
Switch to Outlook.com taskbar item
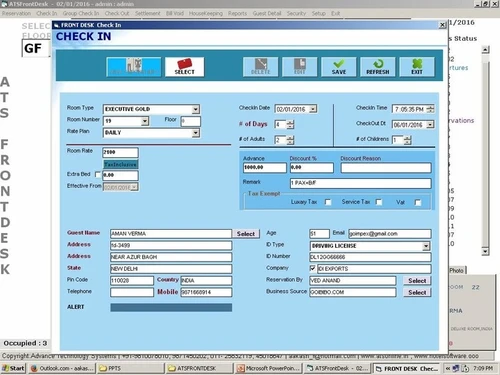(x=62, y=368)
